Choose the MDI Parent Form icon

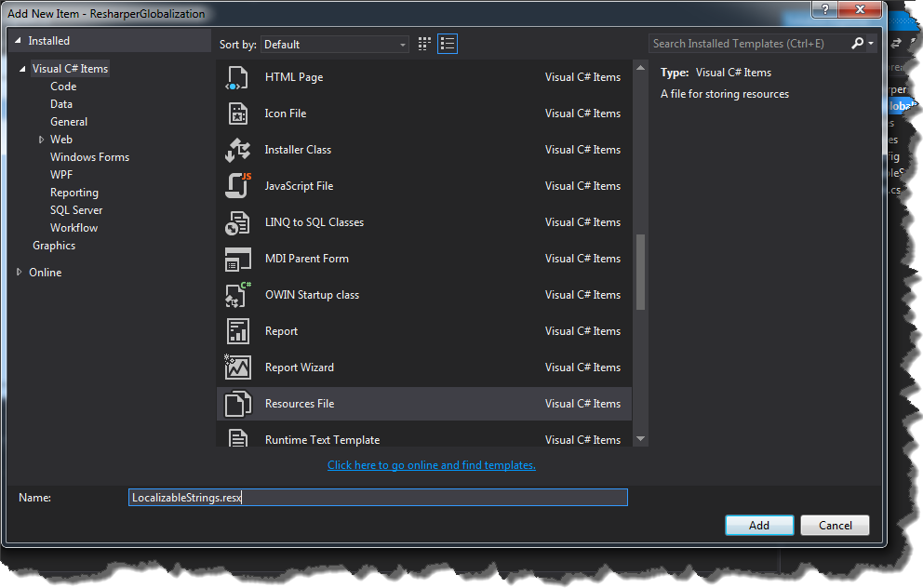click(238, 259)
